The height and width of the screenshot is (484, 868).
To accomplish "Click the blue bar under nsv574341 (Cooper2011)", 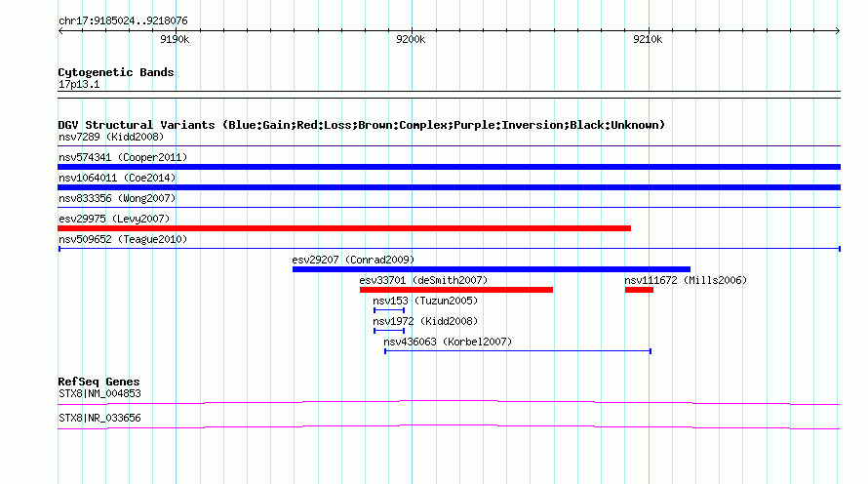I will tap(449, 167).
